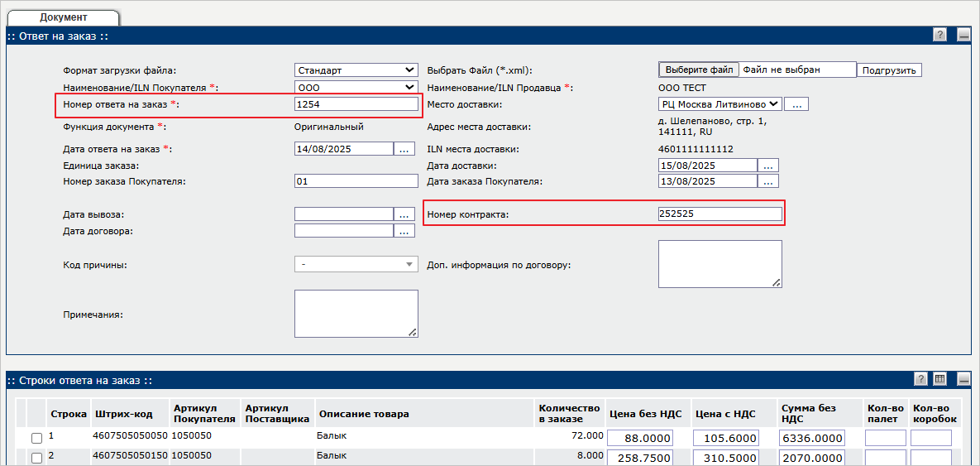The image size is (980, 466).
Task: Open help for the Ответ на заказ panel
Action: (x=939, y=35)
